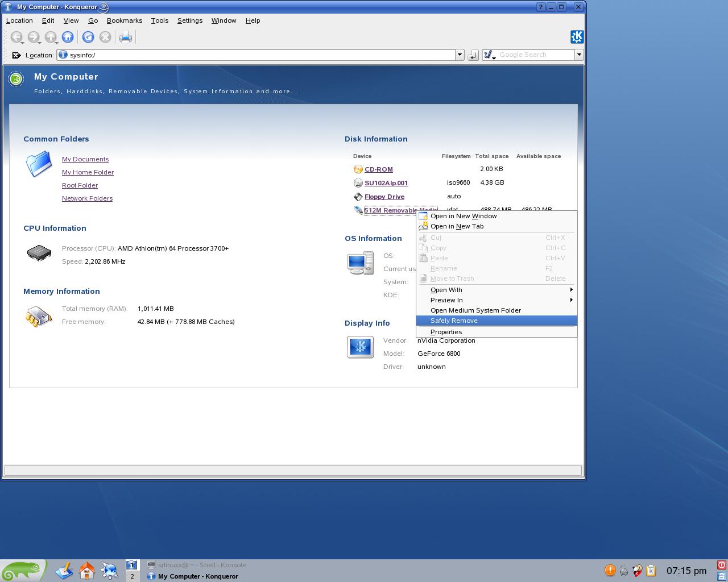
Task: Switch to virtual desktop 2 in pager
Action: click(x=132, y=576)
